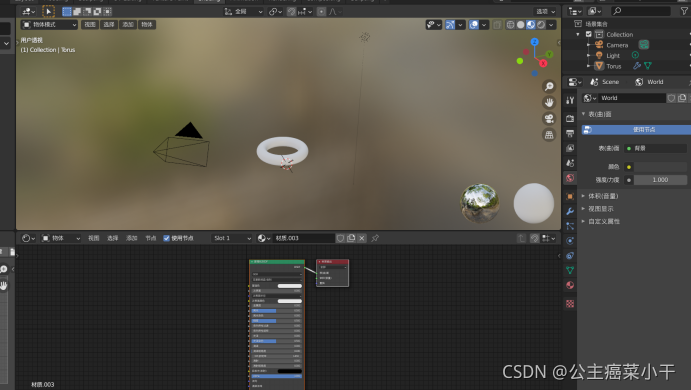Collapse the 表(曲)面 panel
The width and height of the screenshot is (691, 390).
pyautogui.click(x=599, y=114)
